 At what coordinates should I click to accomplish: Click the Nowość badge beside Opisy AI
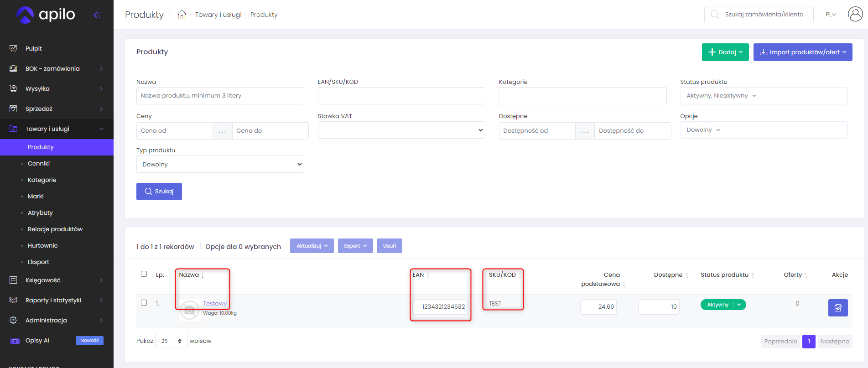pyautogui.click(x=90, y=341)
